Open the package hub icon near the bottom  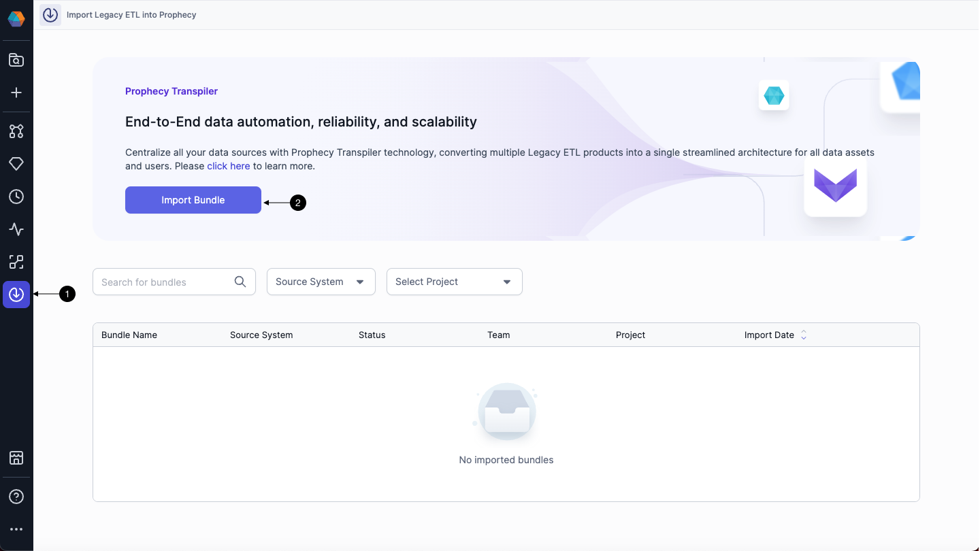[x=16, y=458]
